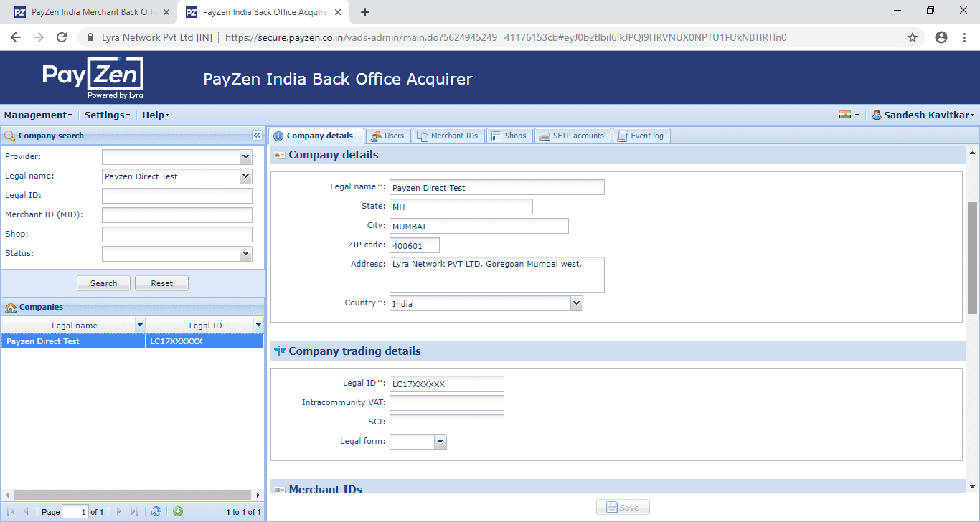Switch to the Event log tab
980x522 pixels.
click(x=641, y=136)
